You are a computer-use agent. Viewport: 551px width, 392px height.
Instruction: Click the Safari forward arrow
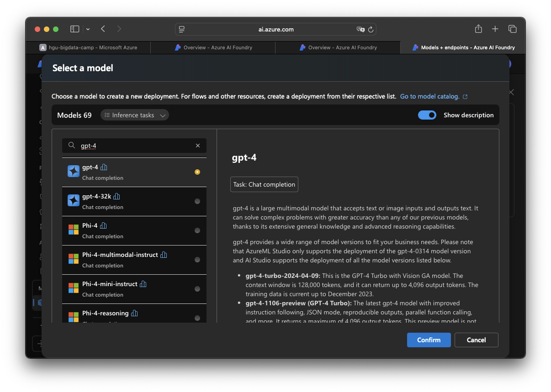pos(119,29)
